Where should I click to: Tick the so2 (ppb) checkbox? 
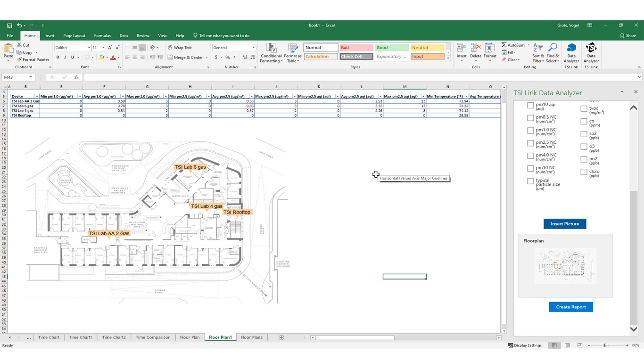coord(584,134)
